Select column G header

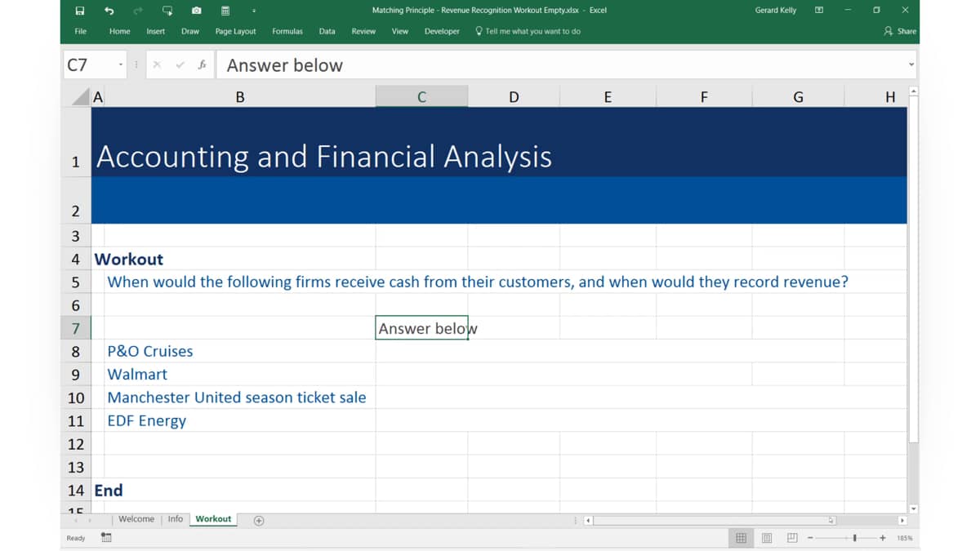(798, 97)
